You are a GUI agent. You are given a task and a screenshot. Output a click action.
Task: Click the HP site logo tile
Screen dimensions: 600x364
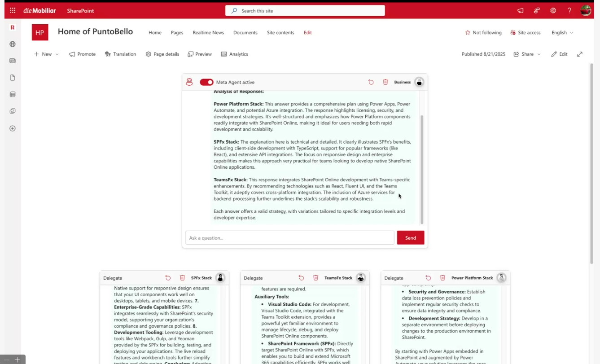click(40, 32)
